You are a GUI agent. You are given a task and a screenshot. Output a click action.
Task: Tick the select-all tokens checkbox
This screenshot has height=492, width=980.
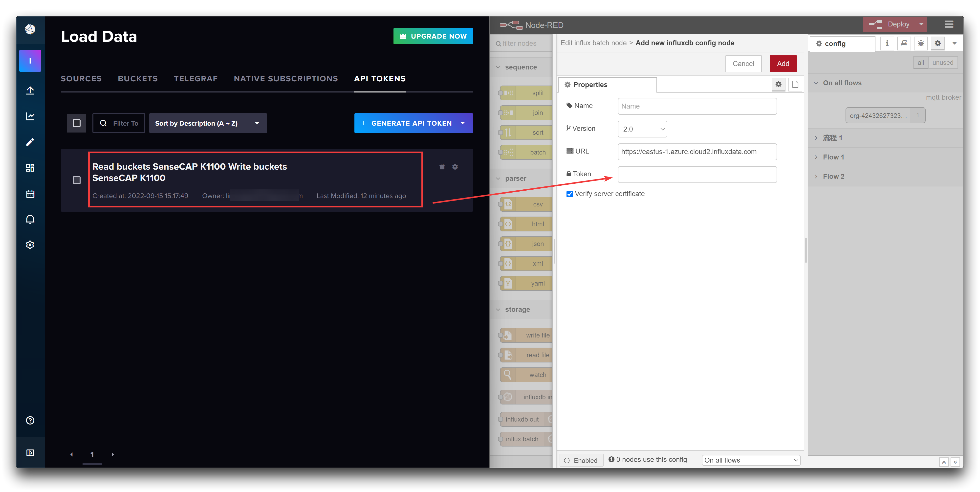(76, 123)
